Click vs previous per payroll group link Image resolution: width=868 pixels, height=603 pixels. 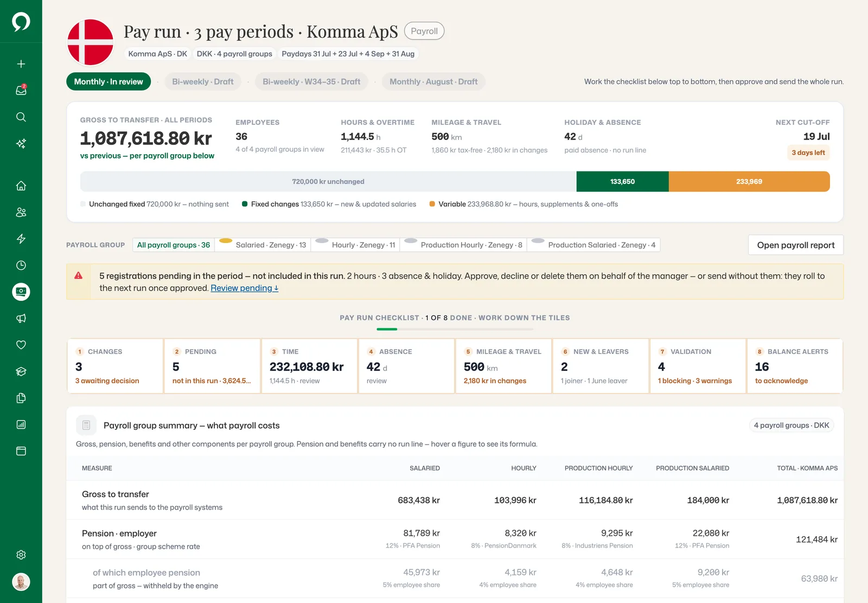click(x=147, y=156)
